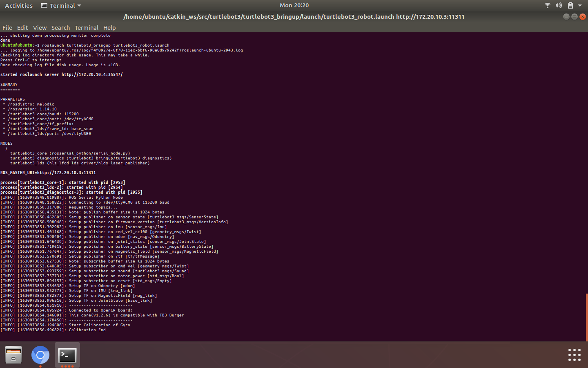Click the volume speaker icon
The height and width of the screenshot is (368, 588).
coord(559,5)
